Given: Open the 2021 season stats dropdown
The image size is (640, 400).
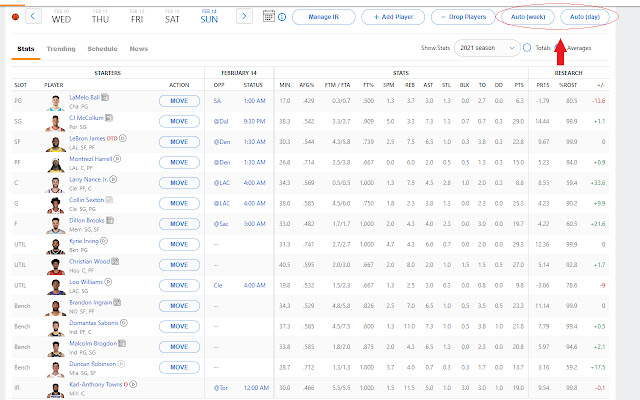Looking at the screenshot, I should (x=487, y=48).
